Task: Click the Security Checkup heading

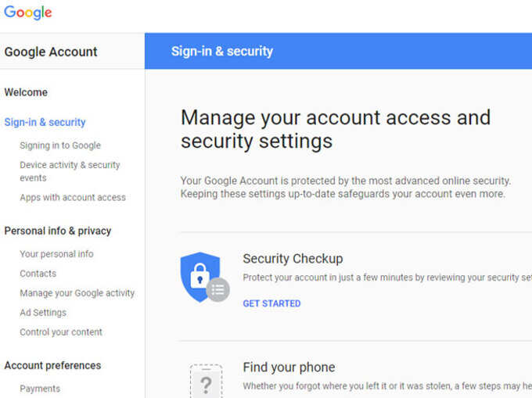Action: click(x=293, y=259)
